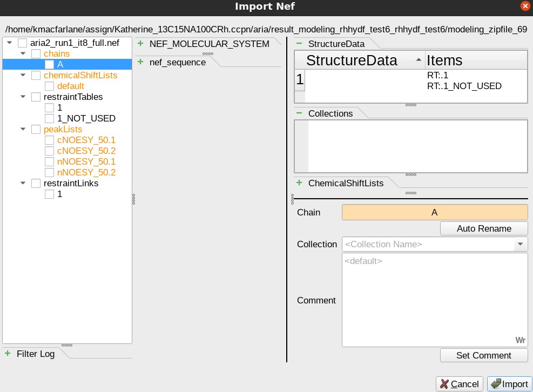This screenshot has height=392, width=533.
Task: Expand the nef_sequence section plus icon
Action: pyautogui.click(x=140, y=62)
